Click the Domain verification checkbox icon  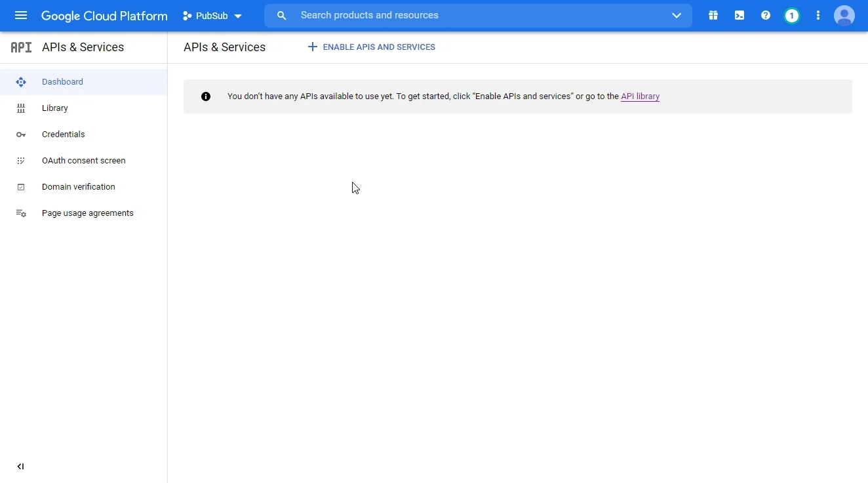[21, 187]
